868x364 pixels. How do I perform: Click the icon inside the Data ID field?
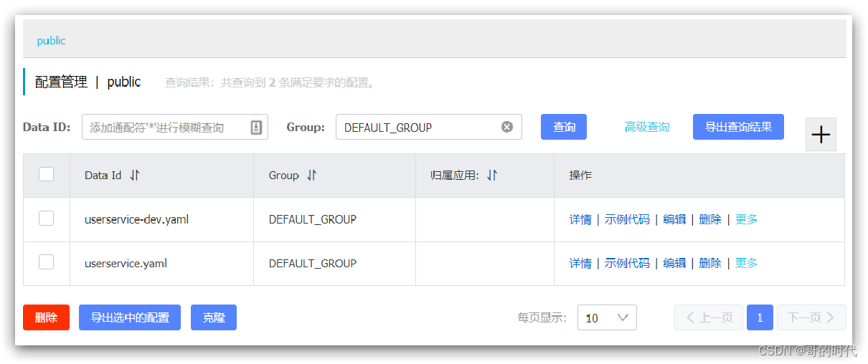click(256, 128)
